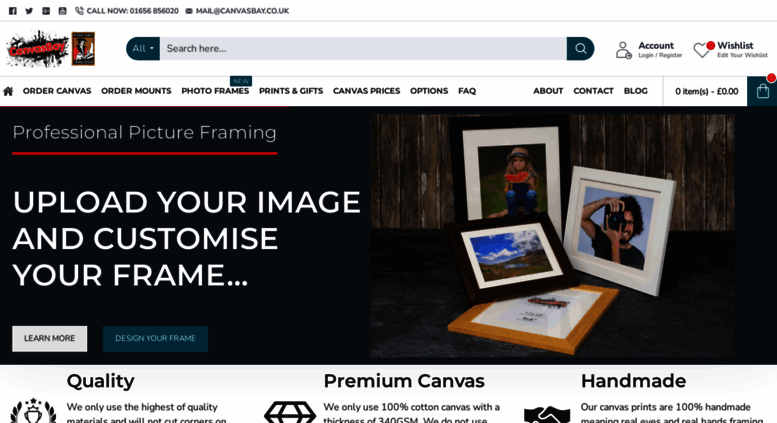Screen dimensions: 777x423
Task: Open the Order Canvas menu item
Action: (x=57, y=91)
